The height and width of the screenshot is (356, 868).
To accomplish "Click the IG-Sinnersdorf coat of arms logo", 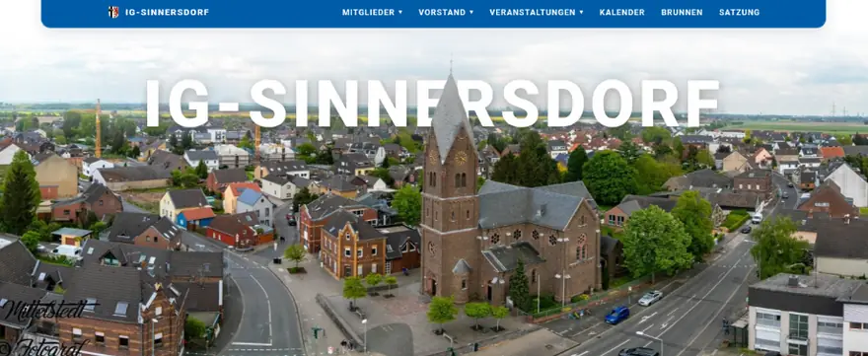I will (x=113, y=12).
